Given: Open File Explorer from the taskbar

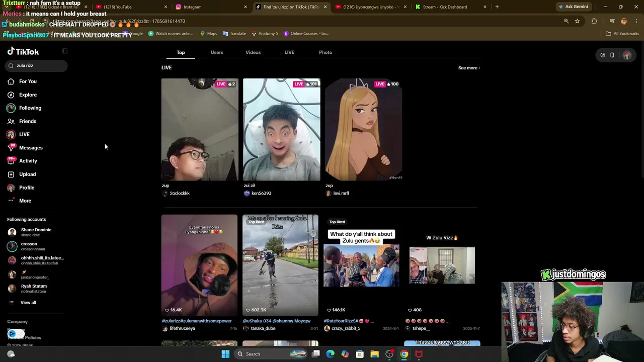Looking at the screenshot, I should click(374, 354).
